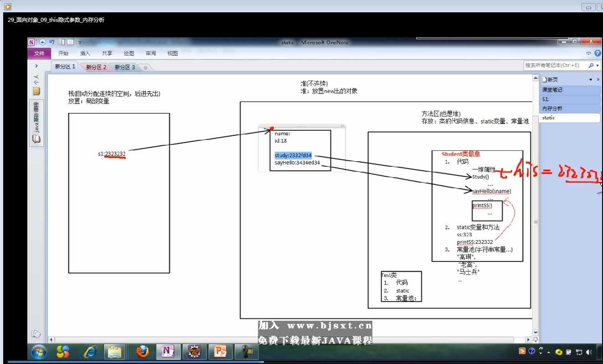The height and width of the screenshot is (364, 603).
Task: Switch to full page view icon
Action: pyautogui.click(x=71, y=42)
